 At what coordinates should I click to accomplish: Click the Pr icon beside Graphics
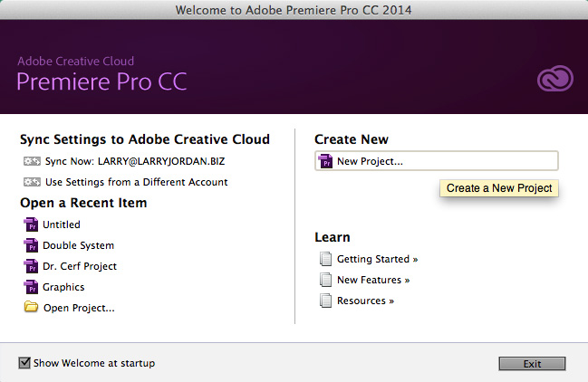31,287
